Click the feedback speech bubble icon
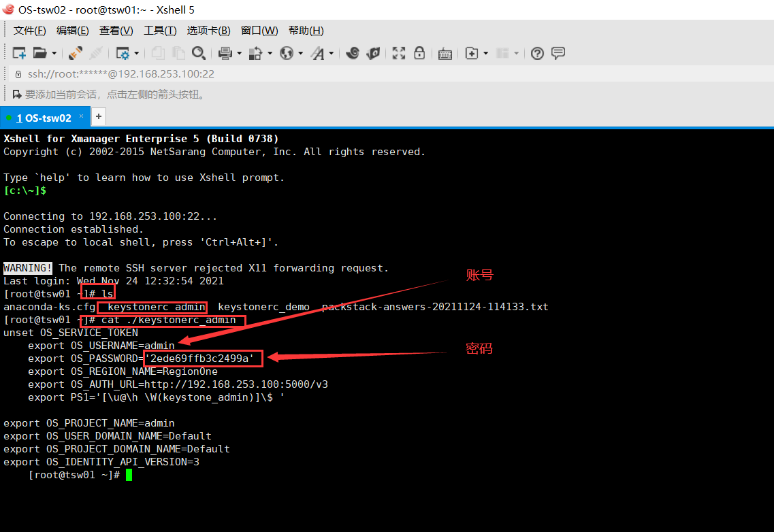The height and width of the screenshot is (532, 774). (x=558, y=53)
